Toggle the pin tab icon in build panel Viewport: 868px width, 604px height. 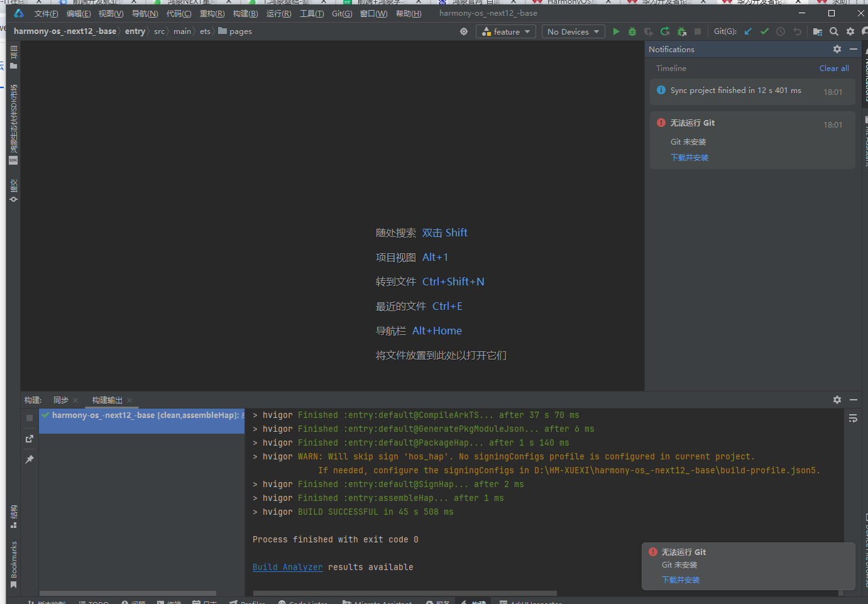30,459
